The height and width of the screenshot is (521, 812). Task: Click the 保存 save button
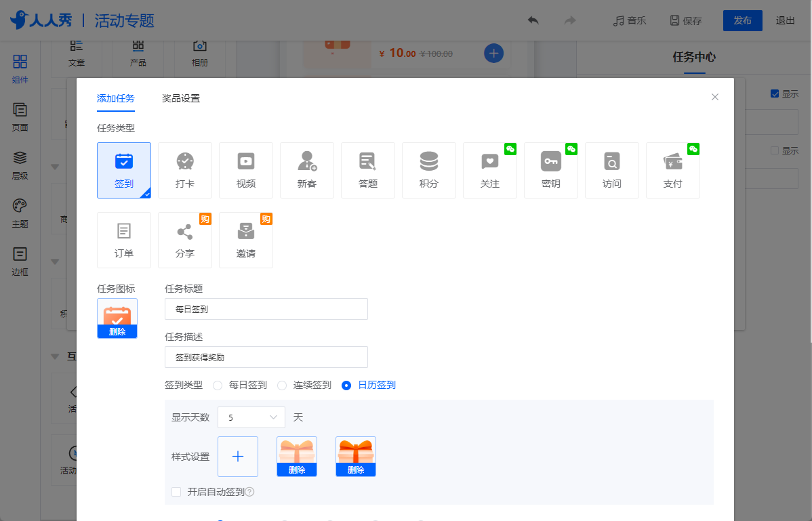(686, 21)
